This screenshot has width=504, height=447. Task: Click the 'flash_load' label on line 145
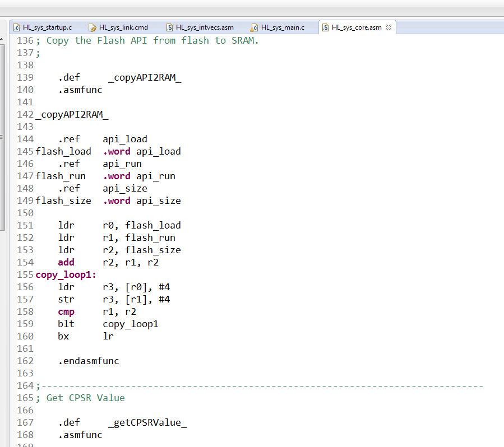tap(63, 152)
